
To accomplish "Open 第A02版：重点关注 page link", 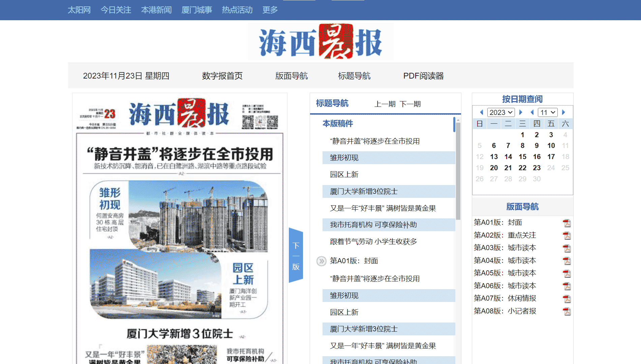I will tap(505, 235).
